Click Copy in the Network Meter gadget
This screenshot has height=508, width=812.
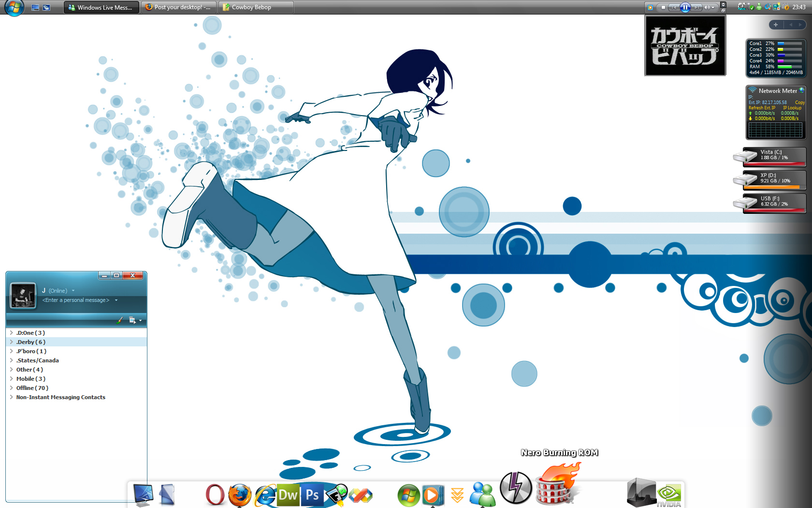[800, 103]
